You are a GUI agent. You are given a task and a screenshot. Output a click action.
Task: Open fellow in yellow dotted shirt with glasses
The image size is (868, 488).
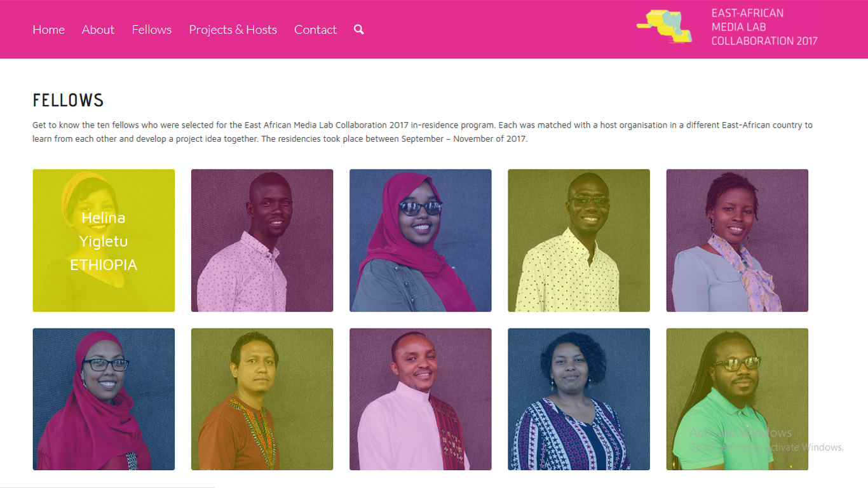click(x=579, y=240)
